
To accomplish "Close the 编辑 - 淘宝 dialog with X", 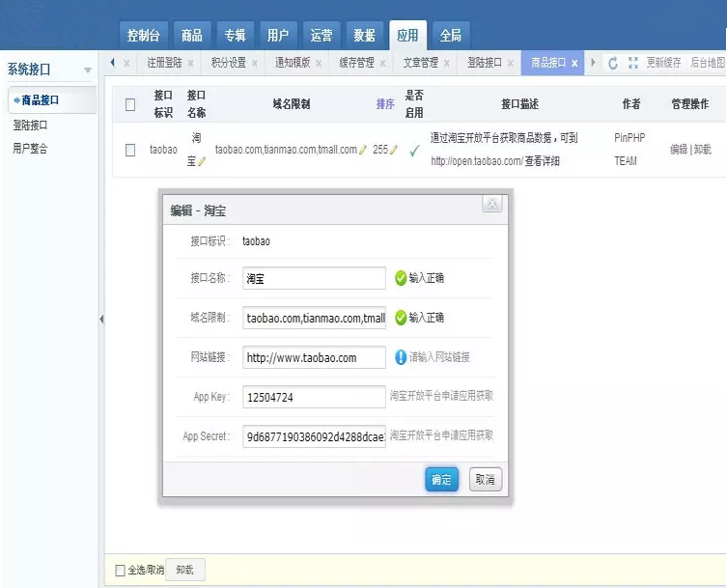I will click(x=492, y=204).
